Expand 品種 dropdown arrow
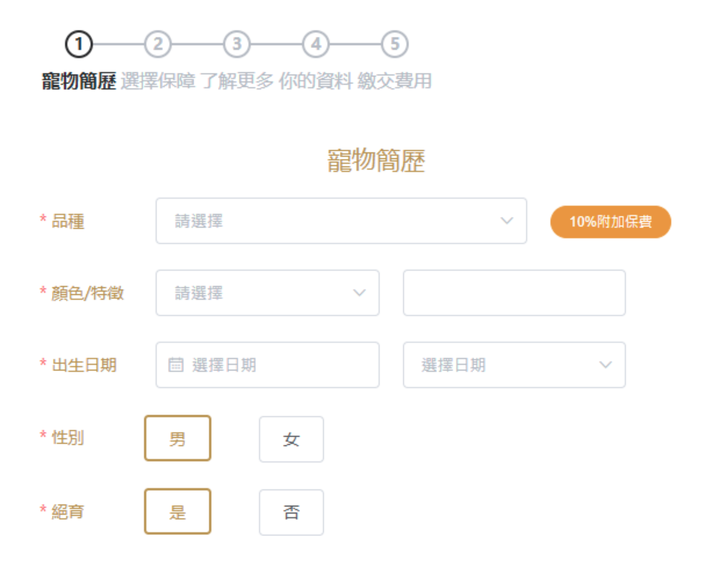 click(507, 221)
